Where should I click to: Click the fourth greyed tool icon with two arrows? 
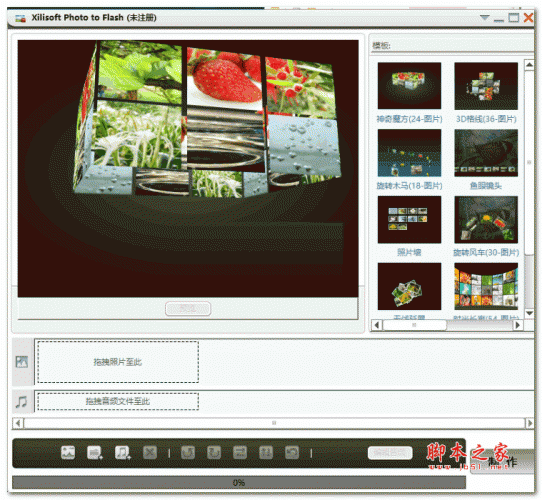[x=266, y=452]
